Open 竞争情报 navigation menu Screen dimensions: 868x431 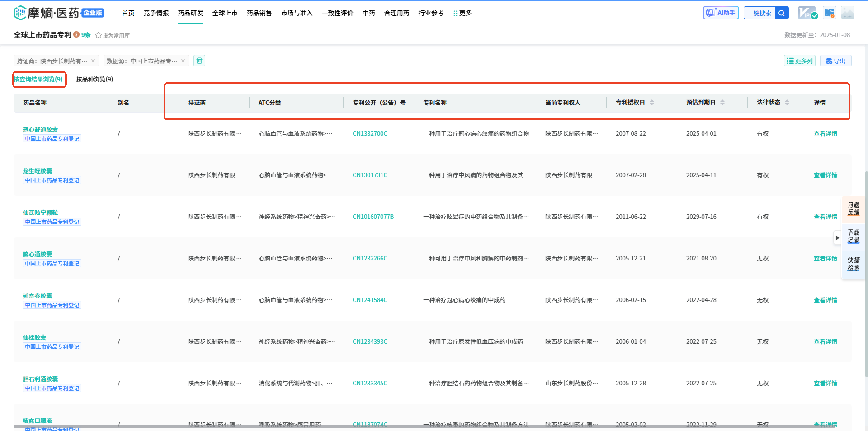(156, 13)
